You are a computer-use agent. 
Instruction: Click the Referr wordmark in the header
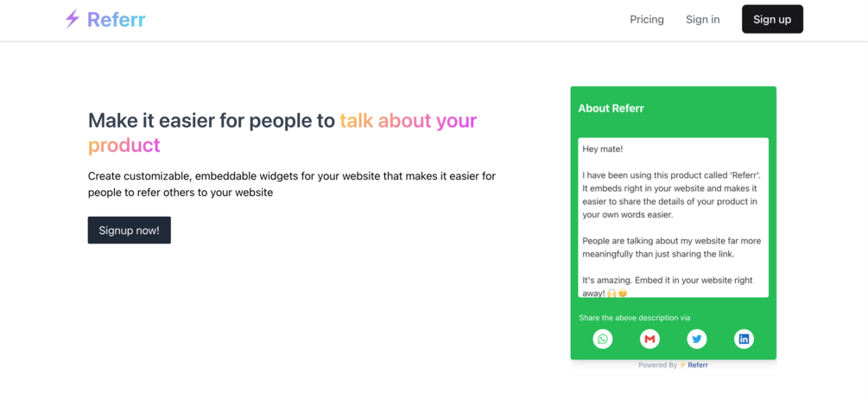(117, 19)
